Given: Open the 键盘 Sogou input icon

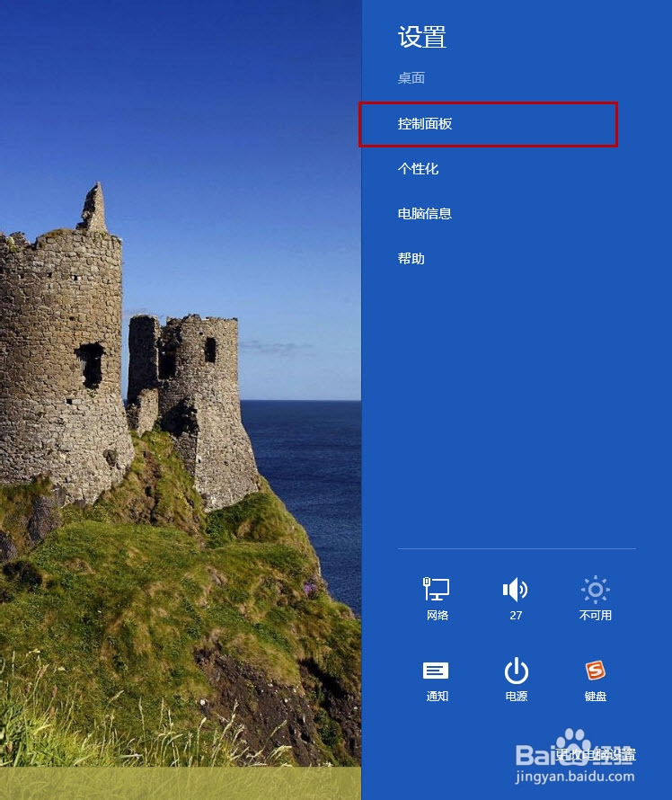Looking at the screenshot, I should pyautogui.click(x=595, y=680).
